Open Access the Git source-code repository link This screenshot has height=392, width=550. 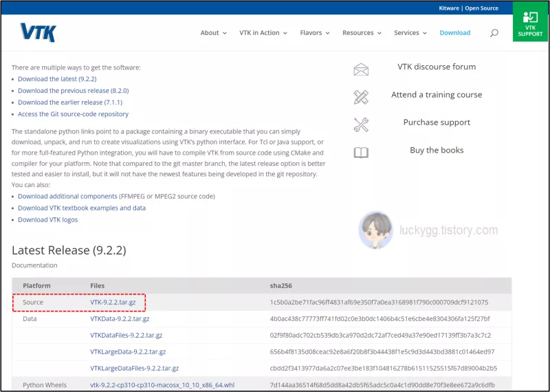pos(73,114)
